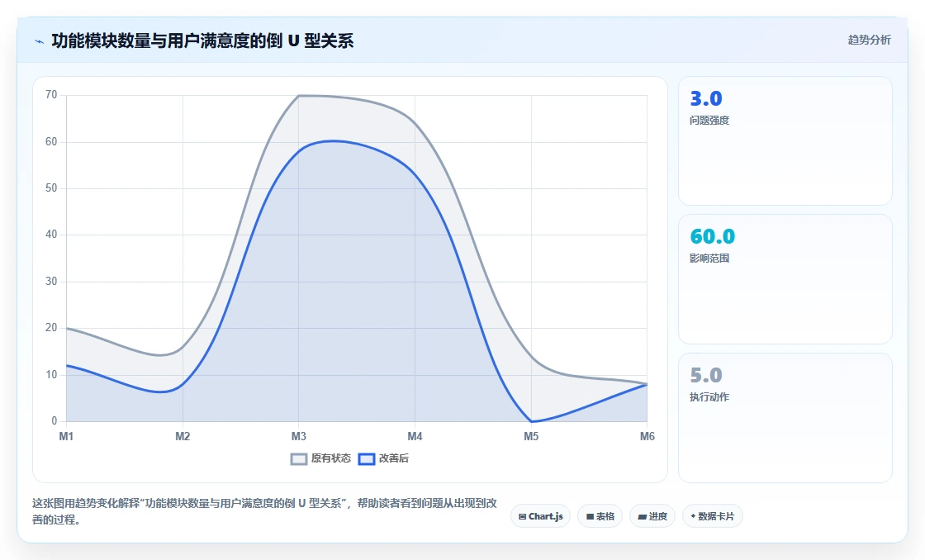The image size is (925, 560).
Task: Click the value 3.0
Action: [x=706, y=98]
